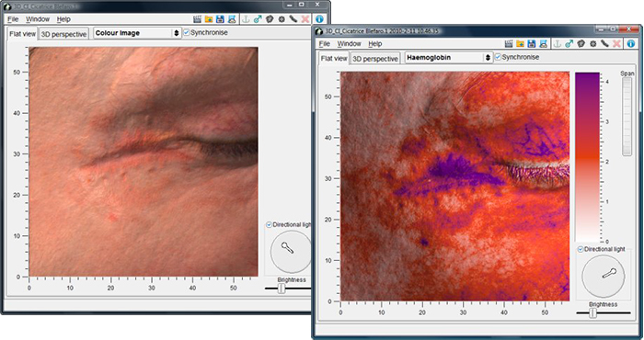
Task: Select Flat view tab in Colour Image window
Action: tap(23, 34)
